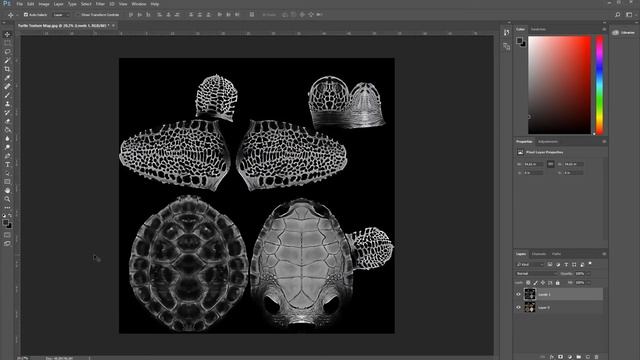Image resolution: width=640 pixels, height=360 pixels.
Task: Click the foreground color swatch in toolbar
Action: (x=5, y=223)
